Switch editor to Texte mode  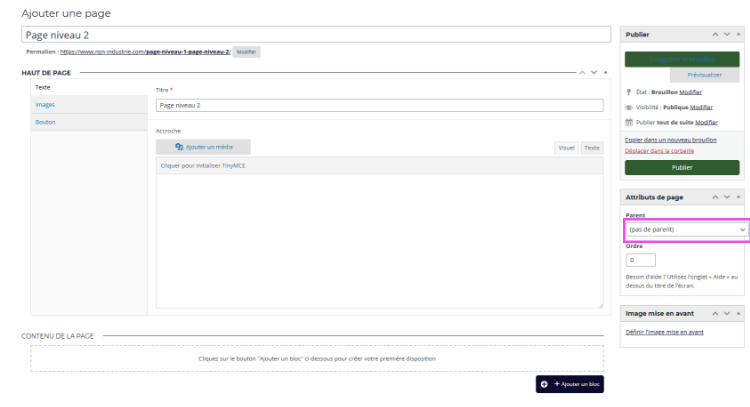(592, 148)
